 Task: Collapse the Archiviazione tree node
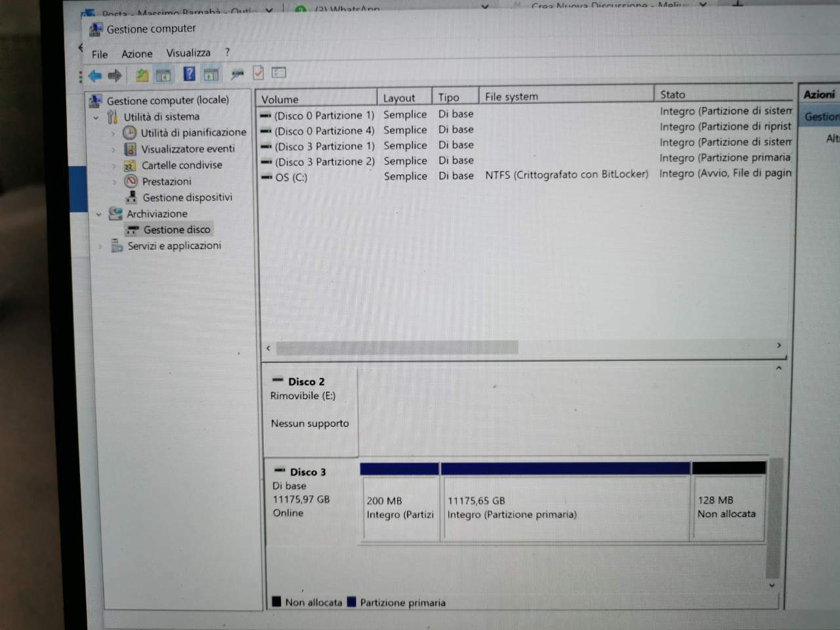[x=99, y=214]
